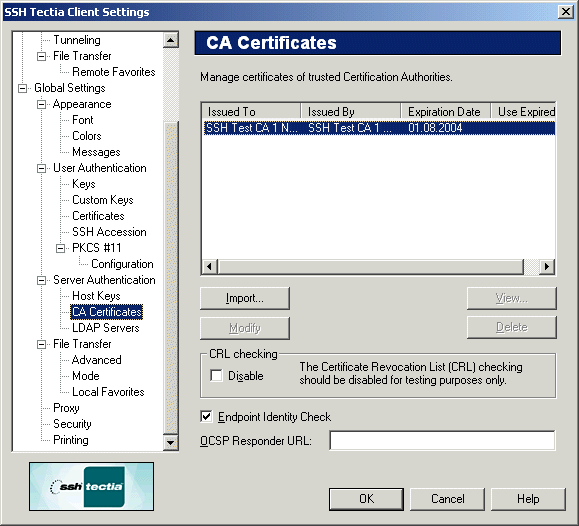Collapse the Global Settings tree node
579x526 pixels.
[23, 88]
